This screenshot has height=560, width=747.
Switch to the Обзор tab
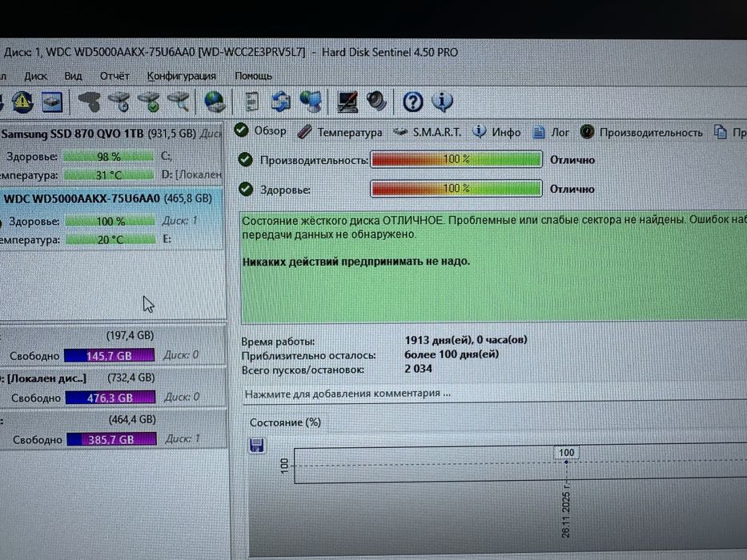pyautogui.click(x=261, y=131)
